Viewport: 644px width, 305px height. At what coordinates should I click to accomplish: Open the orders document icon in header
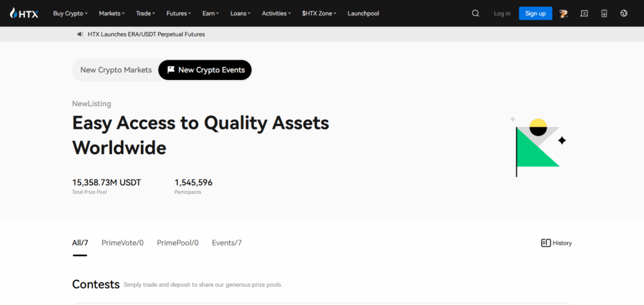point(584,13)
